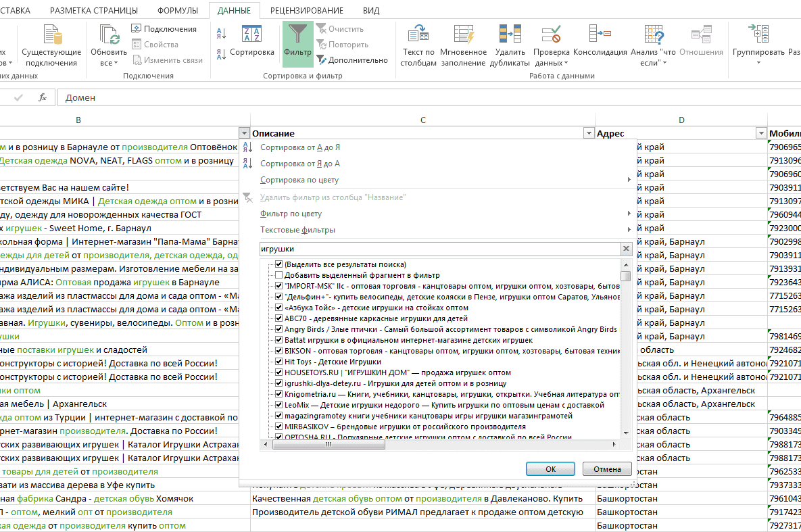Viewport: 801px width, 532px height.
Task: Open connection Properties (Свойства)
Action: coord(155,45)
